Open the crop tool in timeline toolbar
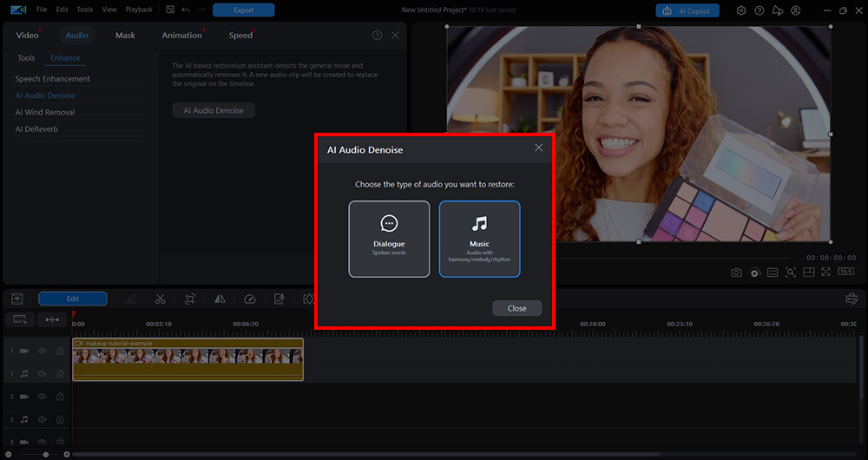The height and width of the screenshot is (460, 868). [190, 299]
